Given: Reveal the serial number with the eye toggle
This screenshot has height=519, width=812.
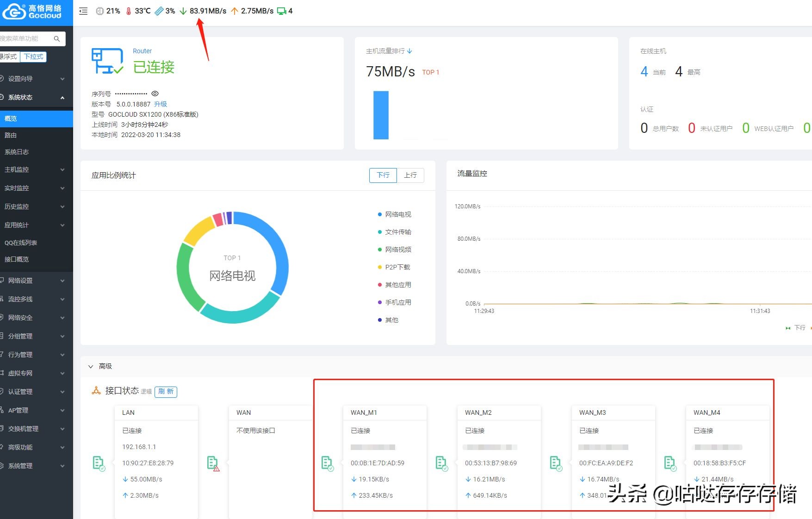Looking at the screenshot, I should pyautogui.click(x=155, y=93).
